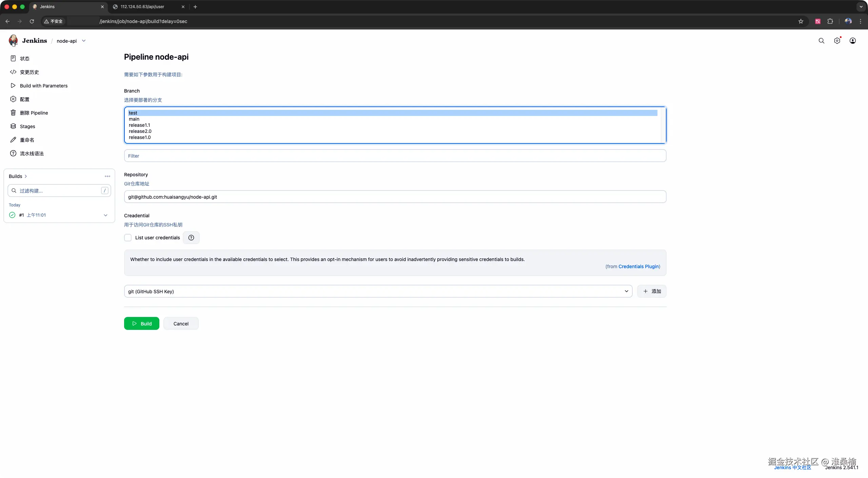This screenshot has width=868, height=478.
Task: Expand the node-api breadcrumb dropdown chevron
Action: click(x=84, y=41)
